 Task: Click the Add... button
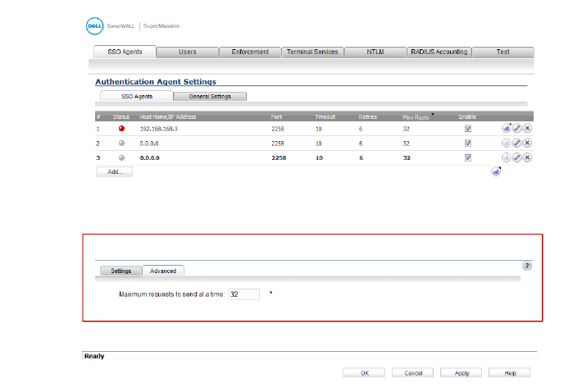click(115, 171)
